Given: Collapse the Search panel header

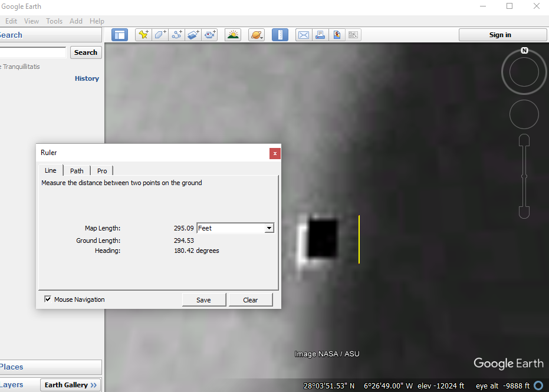Looking at the screenshot, I should point(51,35).
